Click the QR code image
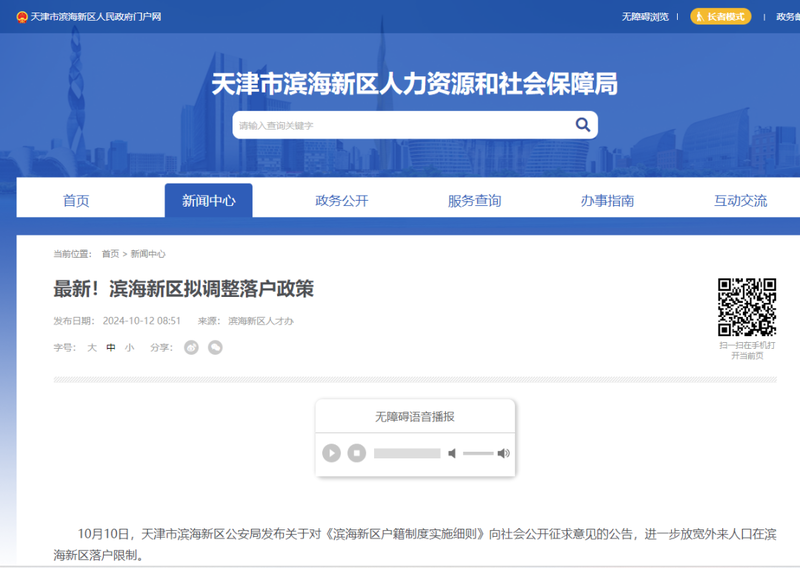This screenshot has height=568, width=800. pyautogui.click(x=746, y=307)
